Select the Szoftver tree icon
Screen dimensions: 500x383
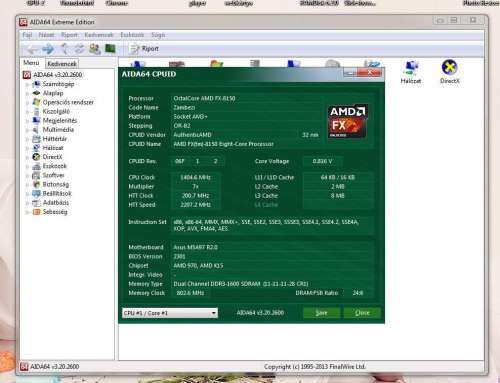[36, 175]
